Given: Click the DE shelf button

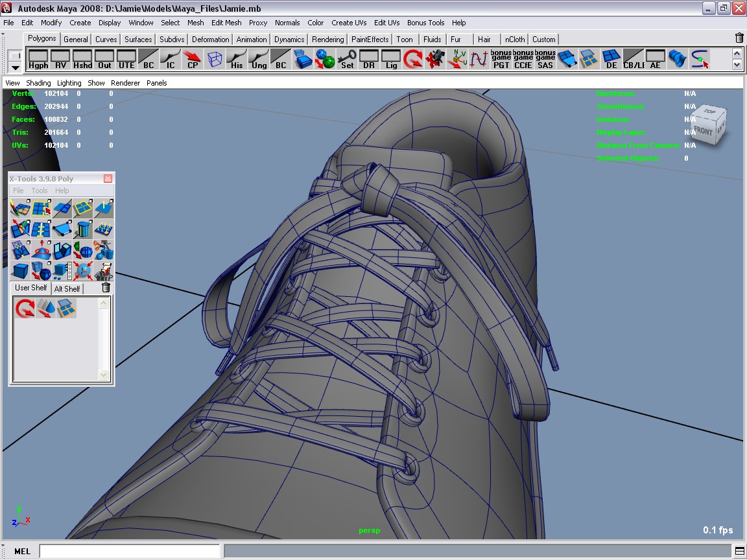Looking at the screenshot, I should (x=611, y=60).
